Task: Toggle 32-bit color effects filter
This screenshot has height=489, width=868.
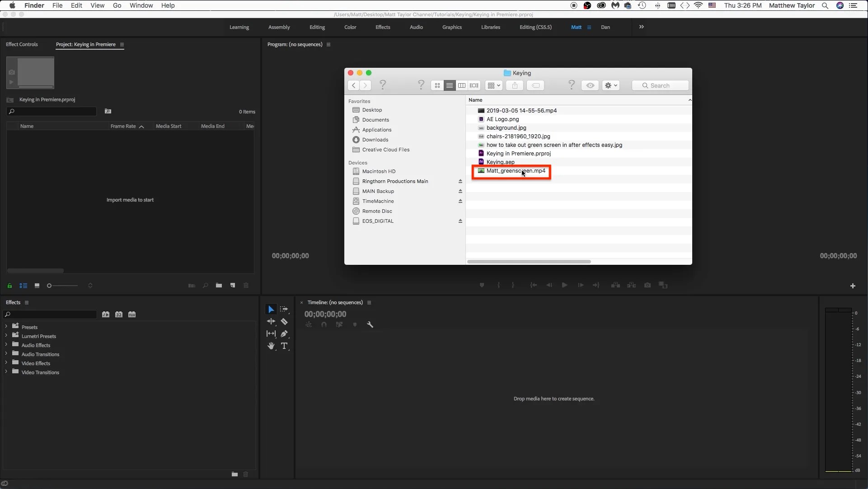Action: [x=119, y=314]
